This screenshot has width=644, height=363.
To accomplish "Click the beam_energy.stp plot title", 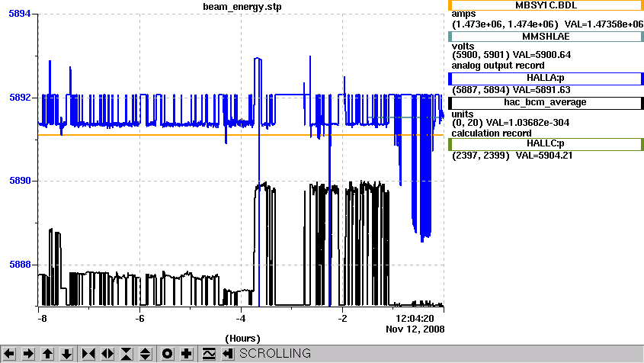I will [242, 7].
